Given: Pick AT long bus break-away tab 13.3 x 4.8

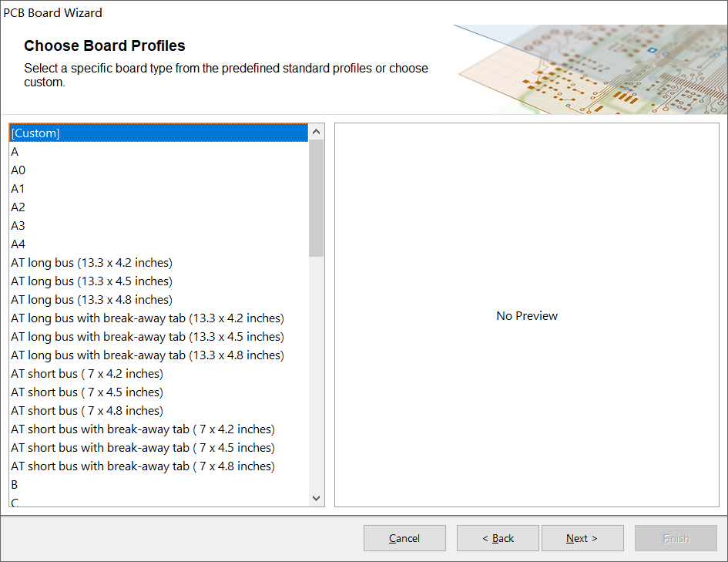Looking at the screenshot, I should tap(159, 355).
